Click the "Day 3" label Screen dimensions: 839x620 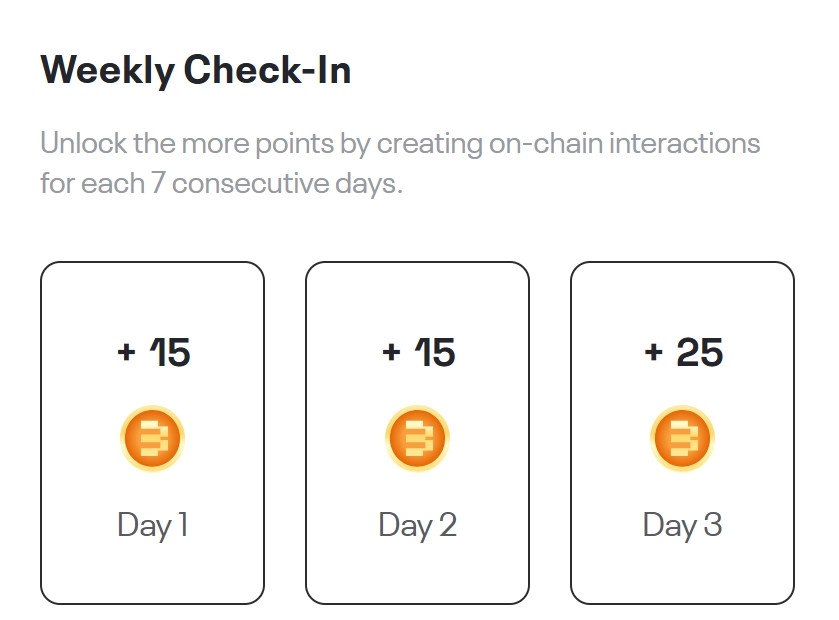(682, 525)
